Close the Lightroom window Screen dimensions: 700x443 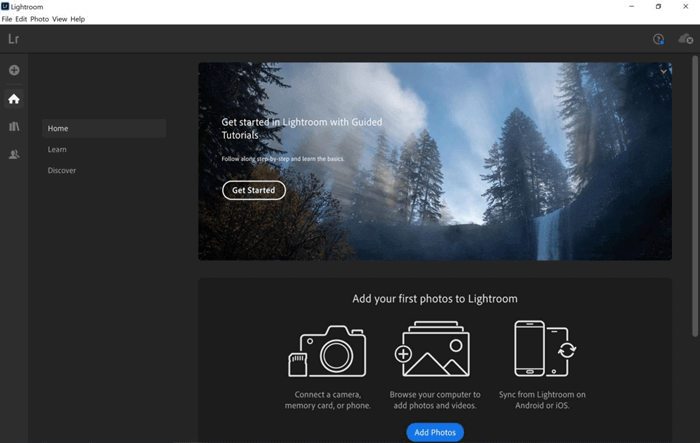[x=685, y=6]
